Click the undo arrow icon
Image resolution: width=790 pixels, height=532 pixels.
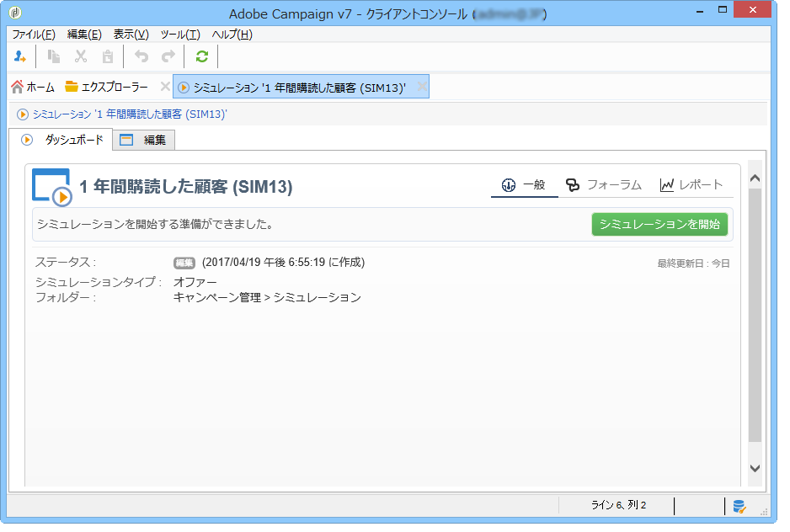(141, 56)
